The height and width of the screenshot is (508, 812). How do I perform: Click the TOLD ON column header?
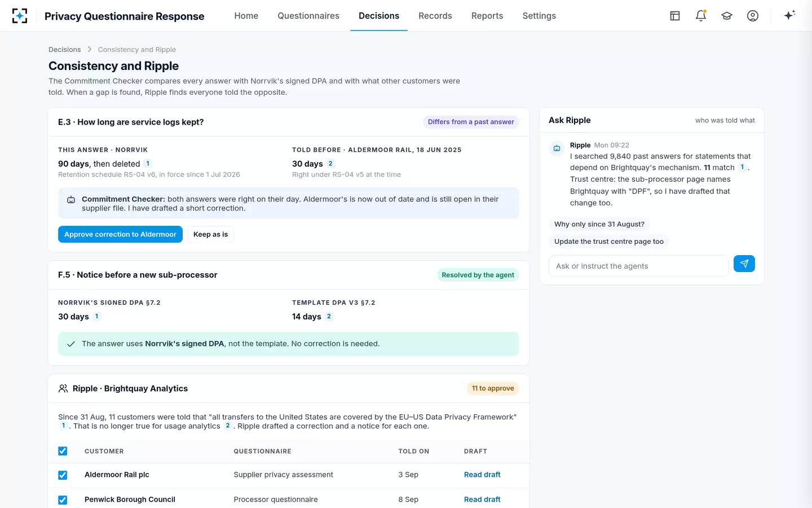[x=414, y=452]
